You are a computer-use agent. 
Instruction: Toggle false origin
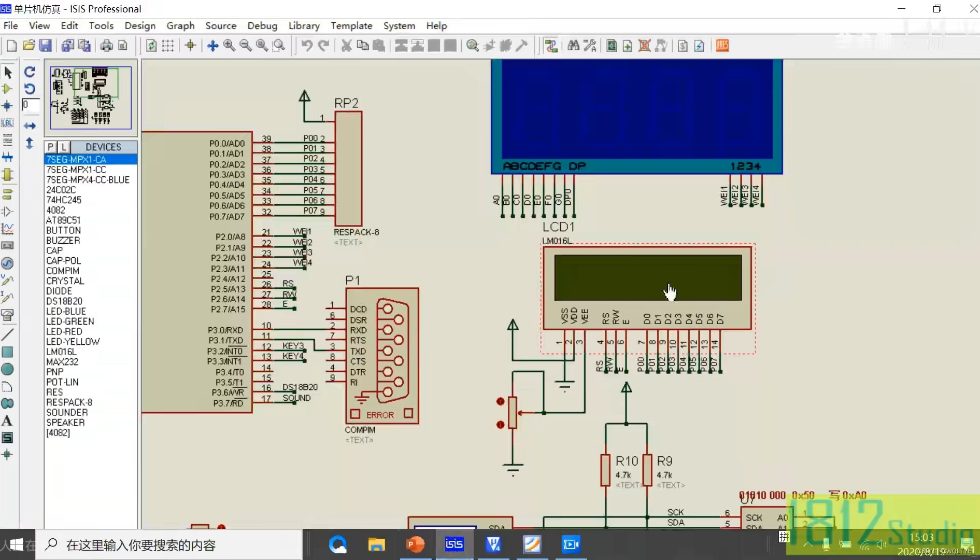[x=190, y=46]
